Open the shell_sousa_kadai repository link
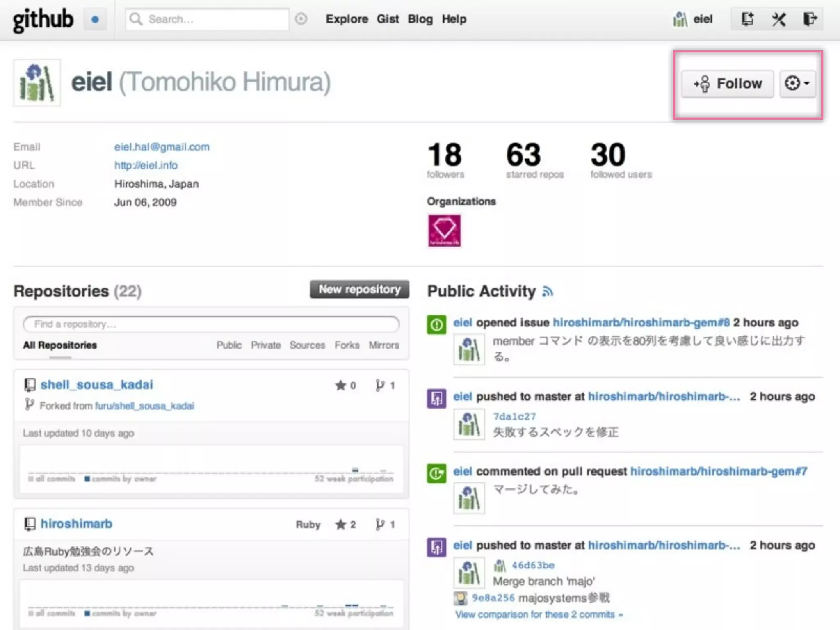Screen dimensions: 840x630 point(96,385)
